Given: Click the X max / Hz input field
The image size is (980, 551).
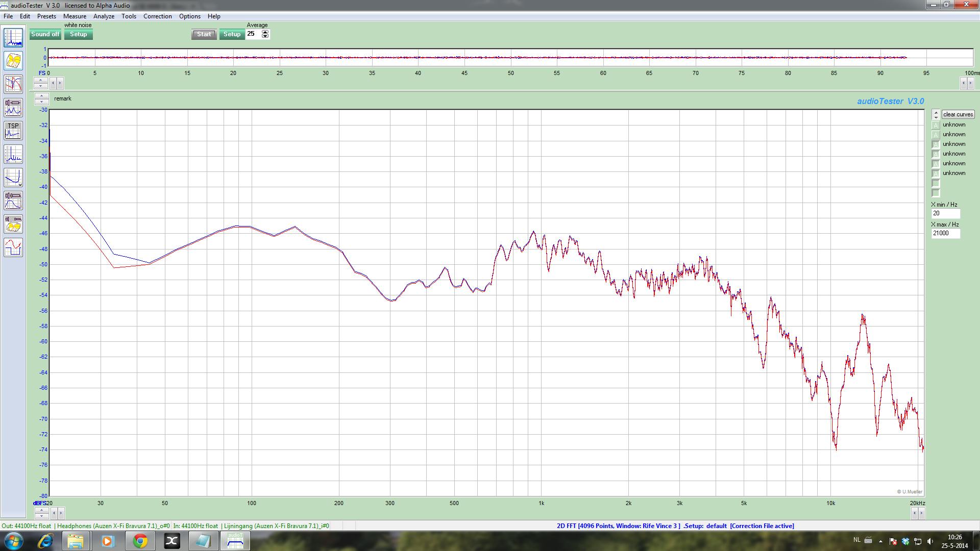Looking at the screenshot, I should pos(945,233).
